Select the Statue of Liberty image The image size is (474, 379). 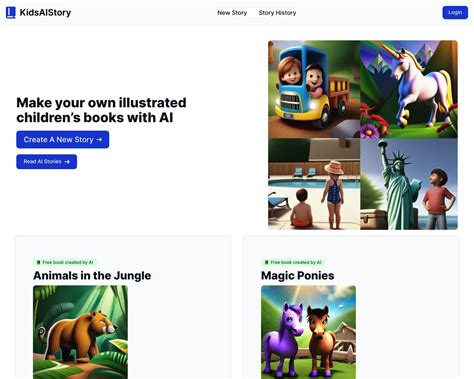409,184
